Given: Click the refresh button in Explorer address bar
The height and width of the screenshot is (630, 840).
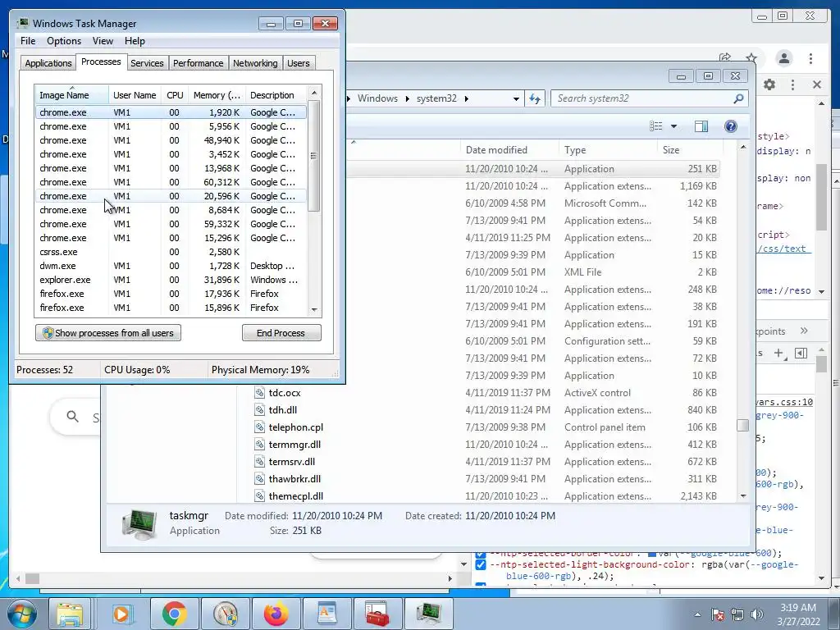Looking at the screenshot, I should coord(535,98).
